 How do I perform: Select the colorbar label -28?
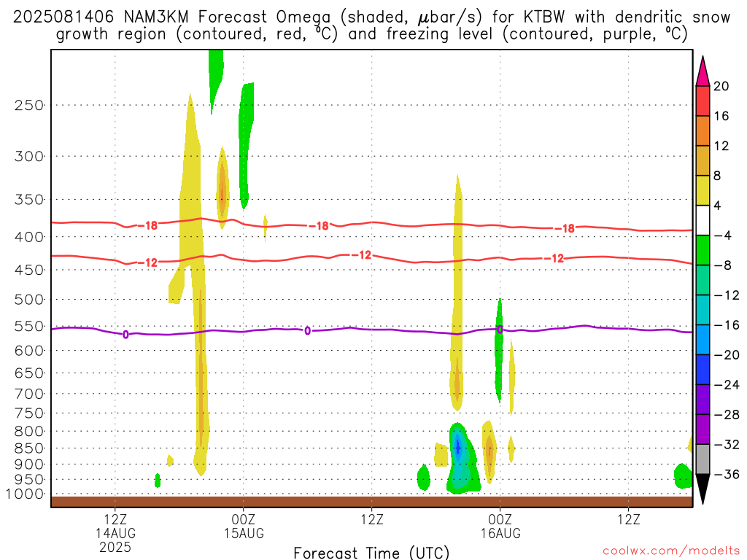(x=727, y=415)
